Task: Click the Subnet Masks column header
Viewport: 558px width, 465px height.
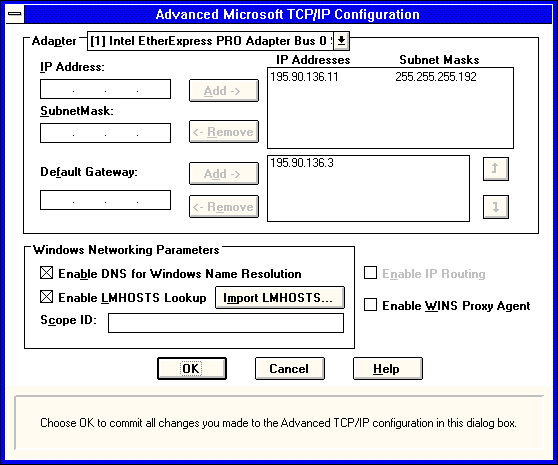Action: pos(439,60)
